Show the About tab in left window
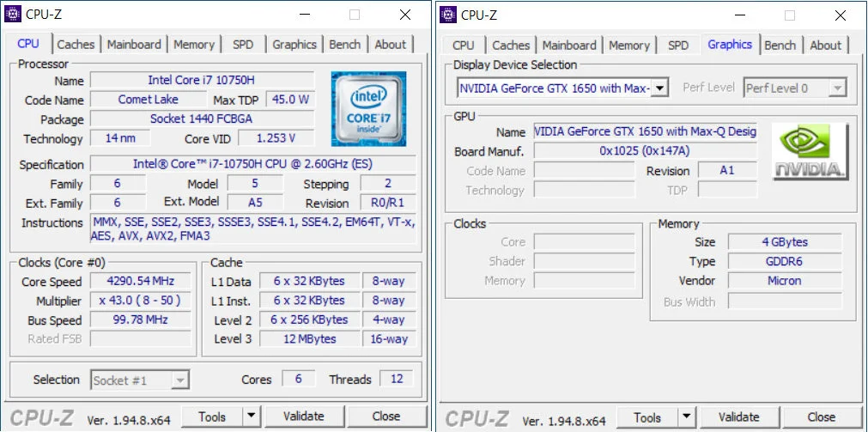The height and width of the screenshot is (432, 868). pos(391,45)
